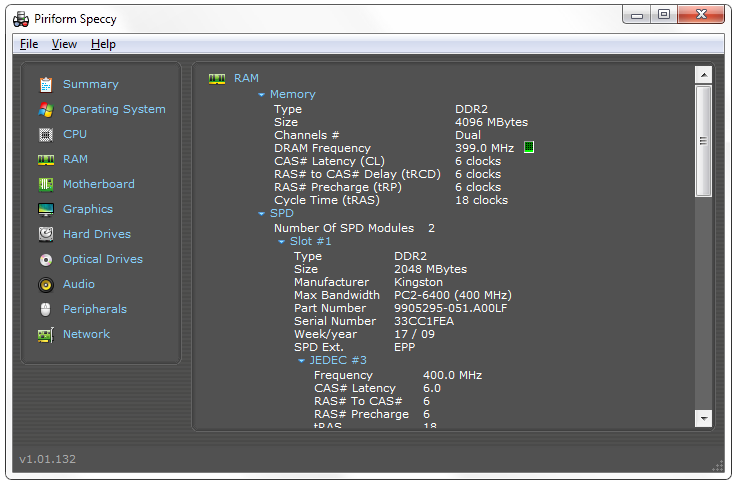
Task: Click part number 9905295-051.A00LF
Action: pyautogui.click(x=451, y=308)
